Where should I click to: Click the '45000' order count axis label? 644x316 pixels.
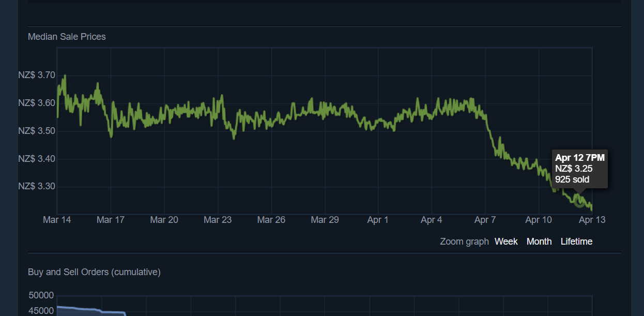41,310
